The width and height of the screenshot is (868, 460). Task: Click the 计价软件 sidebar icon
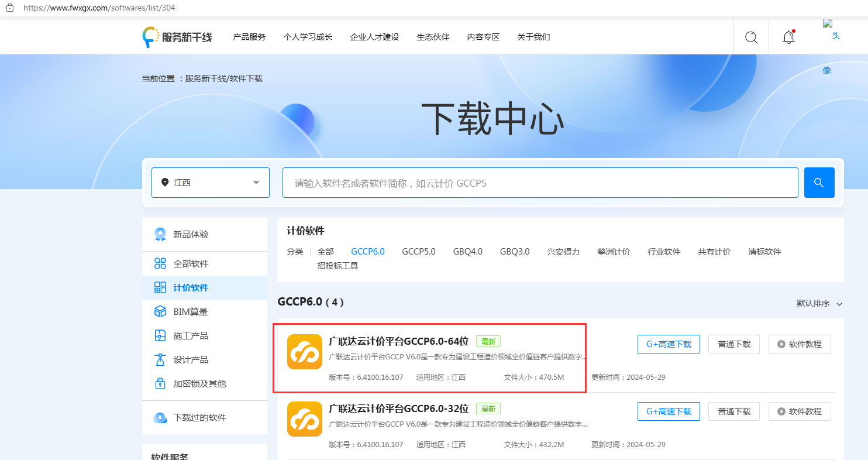pyautogui.click(x=160, y=287)
